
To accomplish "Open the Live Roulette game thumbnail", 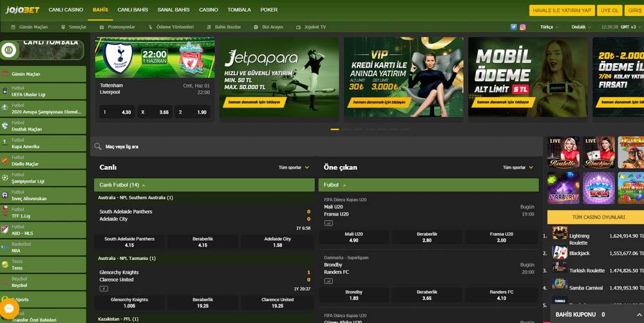I will click(x=563, y=152).
